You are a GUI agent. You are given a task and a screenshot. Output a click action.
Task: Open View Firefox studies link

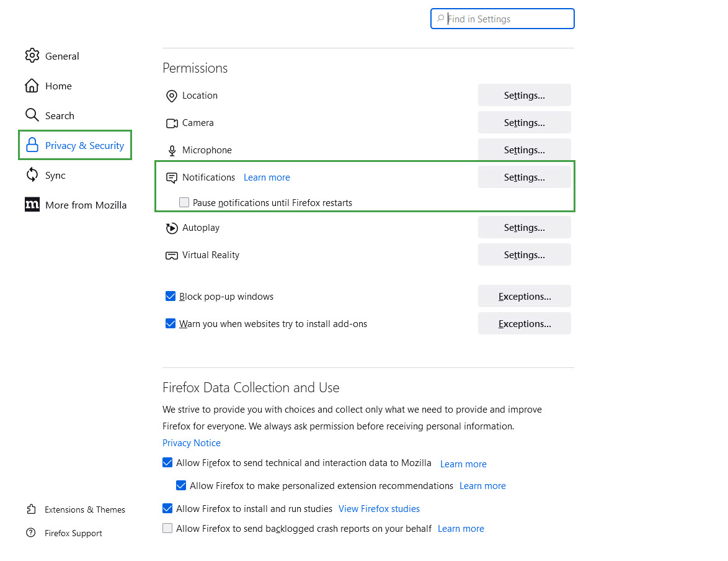tap(379, 509)
